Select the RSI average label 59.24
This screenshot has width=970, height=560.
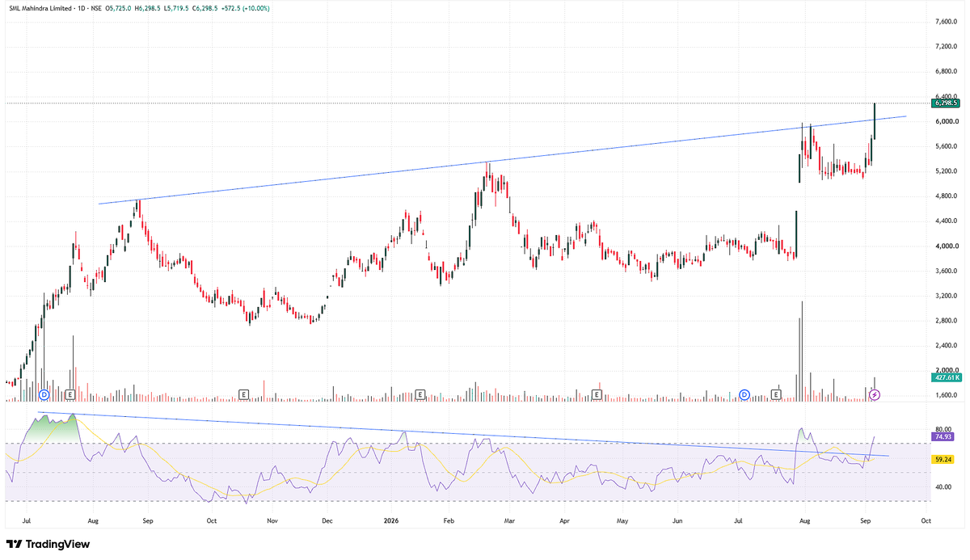pos(942,459)
